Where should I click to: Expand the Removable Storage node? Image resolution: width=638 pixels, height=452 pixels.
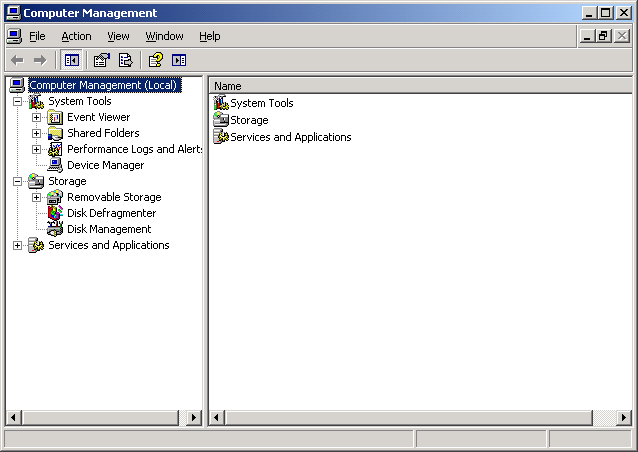pos(36,197)
